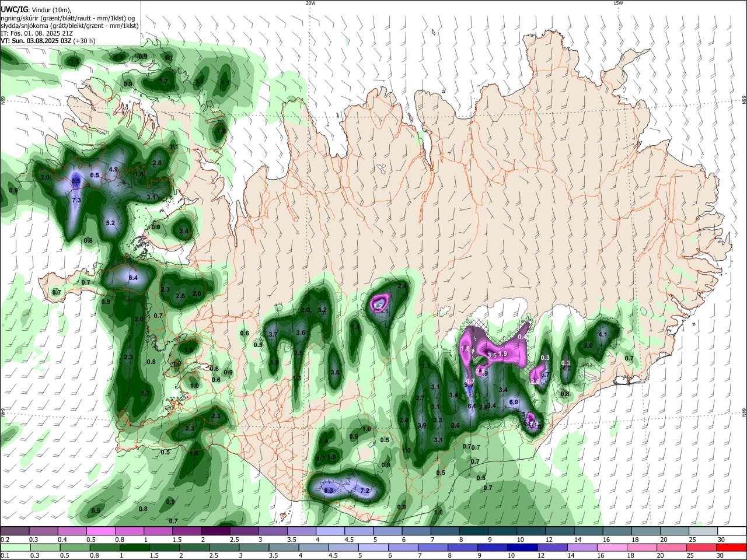The height and width of the screenshot is (560, 747).
Task: Click the 0.4 label on the snow scale
Action: (62, 540)
